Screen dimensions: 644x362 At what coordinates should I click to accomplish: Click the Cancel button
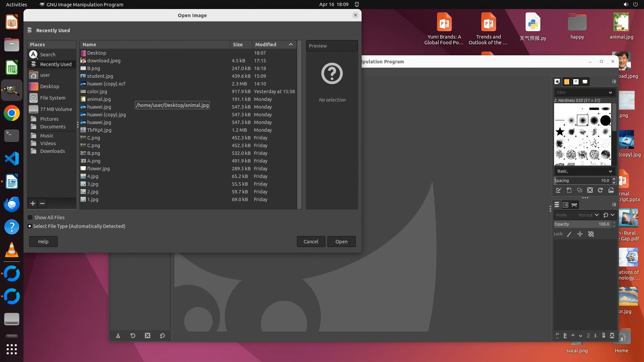tap(311, 242)
